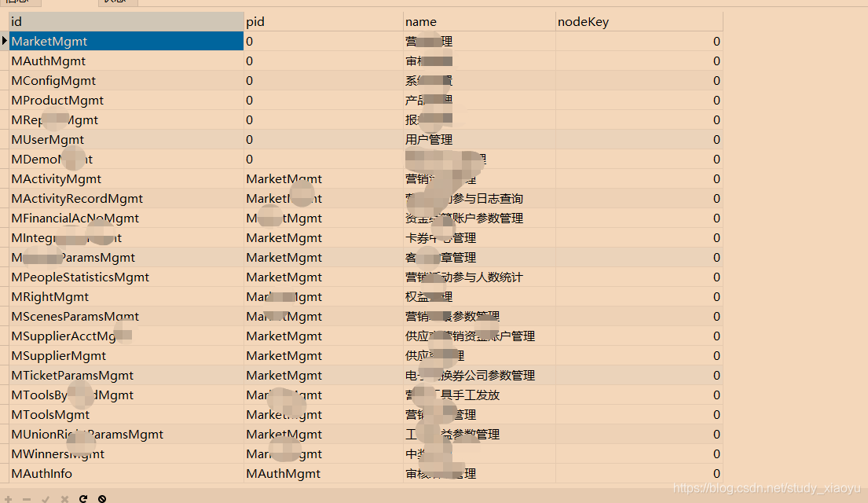The image size is (868, 503).
Task: Click the nodeKey value in the MUserMgmt row
Action: [639, 140]
